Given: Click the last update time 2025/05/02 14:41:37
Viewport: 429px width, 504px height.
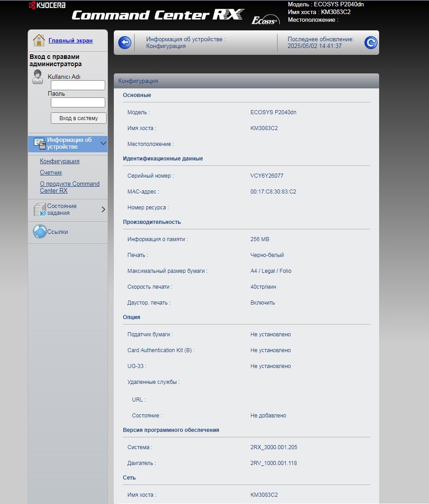Looking at the screenshot, I should 315,46.
